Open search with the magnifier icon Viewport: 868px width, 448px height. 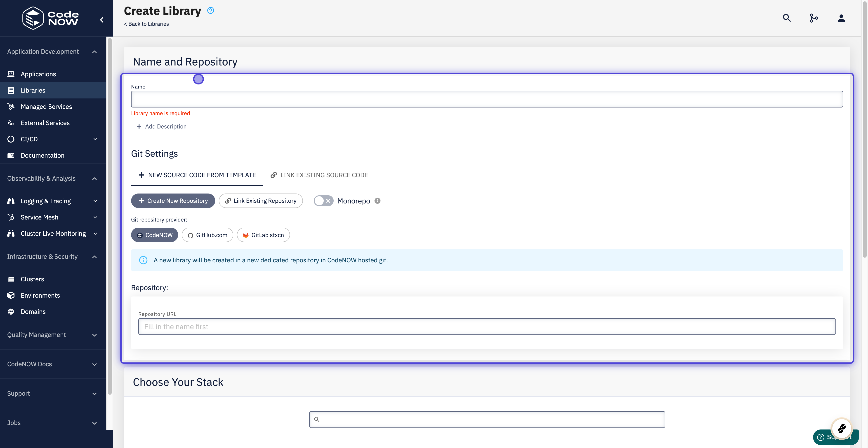[x=786, y=18]
